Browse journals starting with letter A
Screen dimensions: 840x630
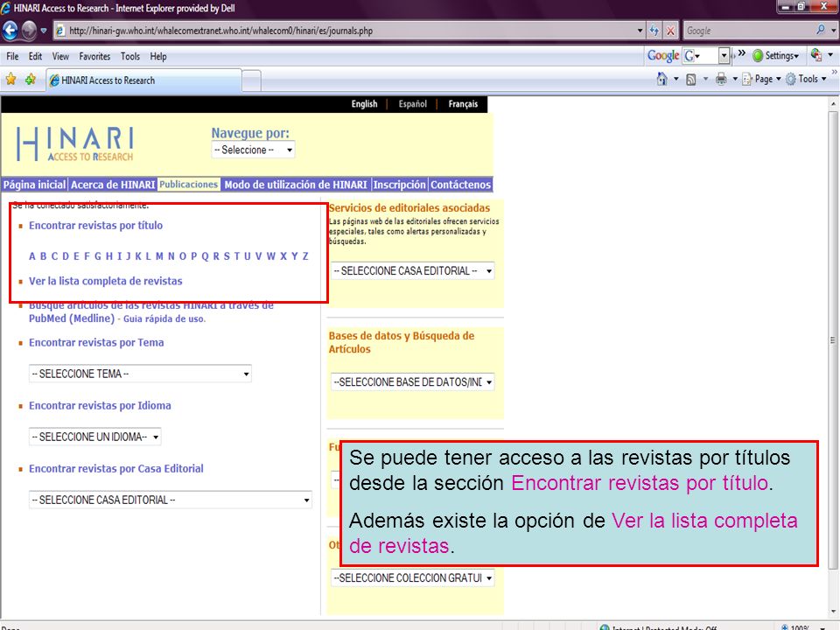pyautogui.click(x=32, y=256)
